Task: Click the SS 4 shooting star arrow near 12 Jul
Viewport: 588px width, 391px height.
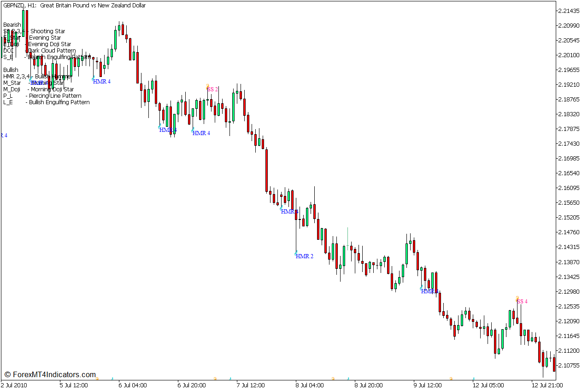Action: pyautogui.click(x=522, y=301)
